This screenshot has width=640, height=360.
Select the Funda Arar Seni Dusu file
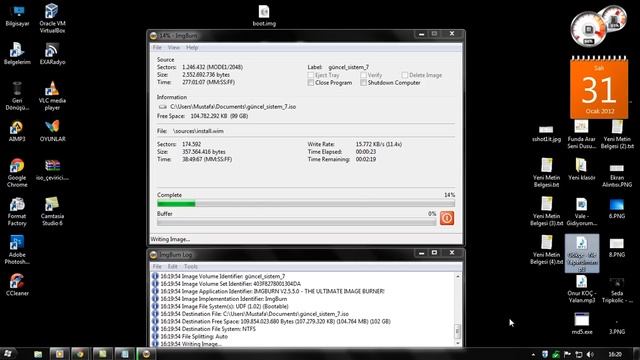582,134
